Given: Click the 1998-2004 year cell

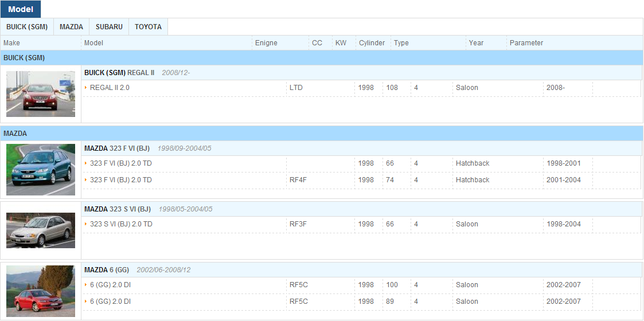Looking at the screenshot, I should [564, 224].
